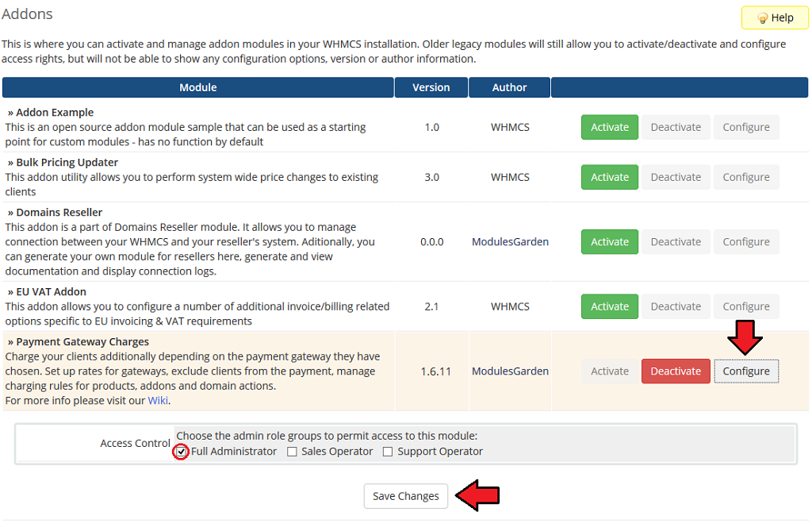
Task: Click the Module column header
Action: 197,87
